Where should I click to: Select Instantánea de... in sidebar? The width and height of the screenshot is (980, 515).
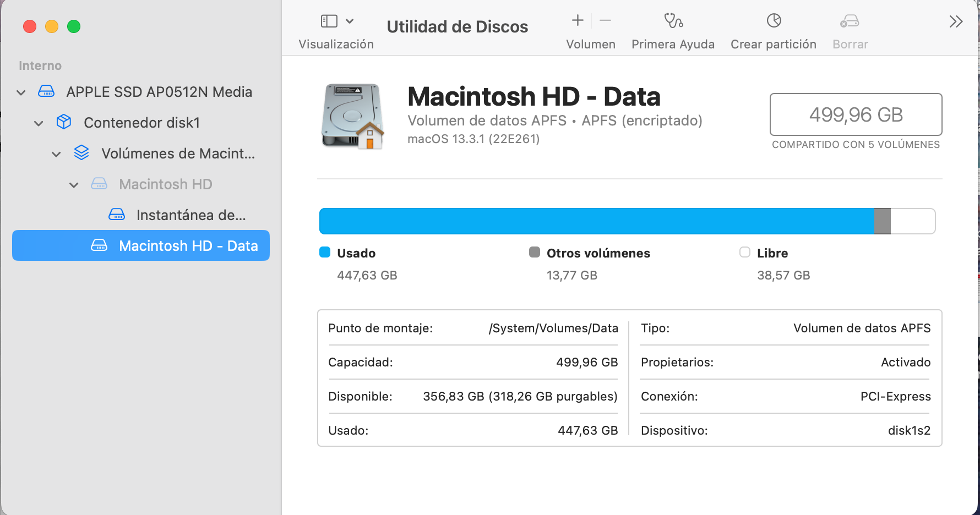point(190,215)
